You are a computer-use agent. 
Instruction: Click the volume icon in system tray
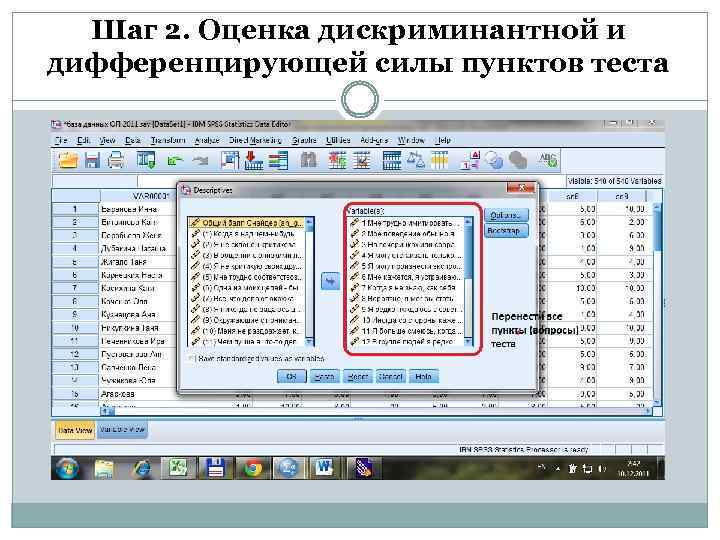click(602, 469)
